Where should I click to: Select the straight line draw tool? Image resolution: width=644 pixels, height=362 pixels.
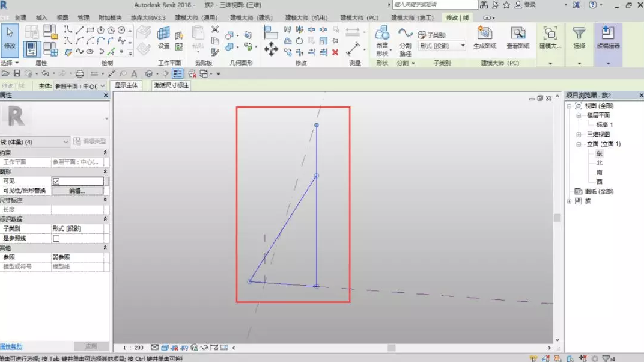79,30
